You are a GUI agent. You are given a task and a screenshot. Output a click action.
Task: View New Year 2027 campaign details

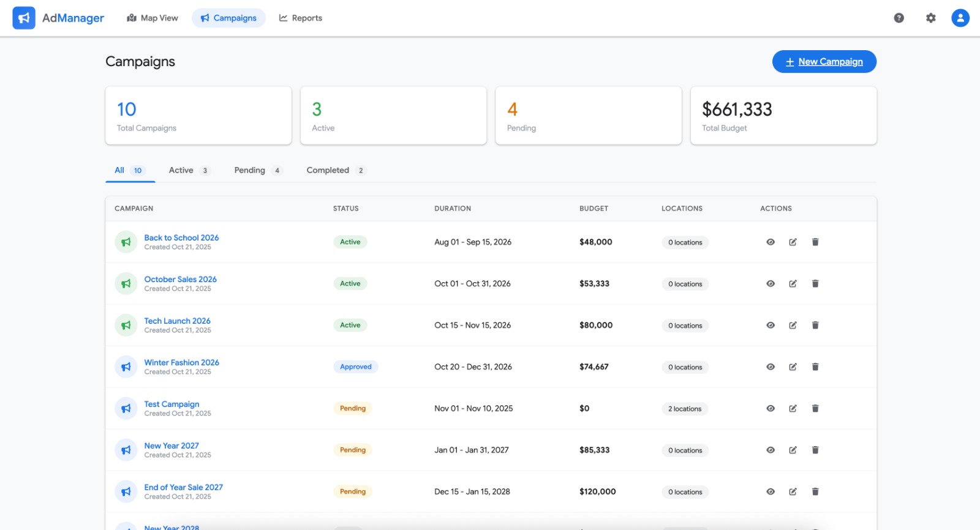[771, 450]
